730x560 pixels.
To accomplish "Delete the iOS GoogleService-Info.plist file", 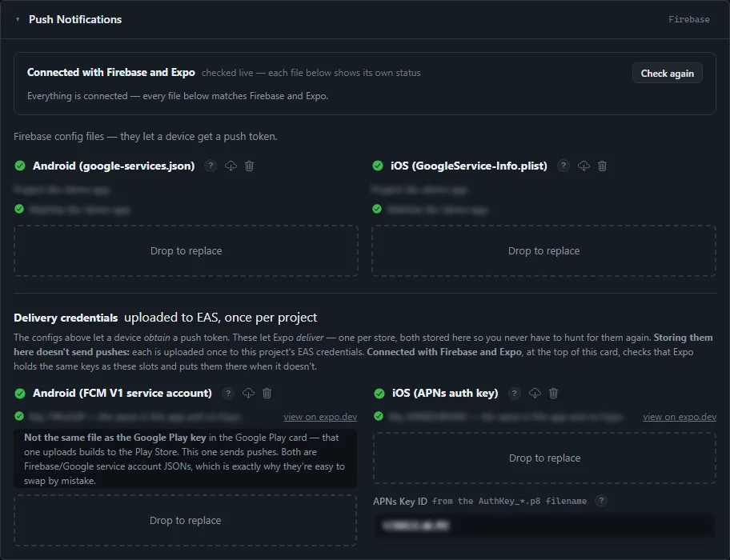I will (x=603, y=166).
